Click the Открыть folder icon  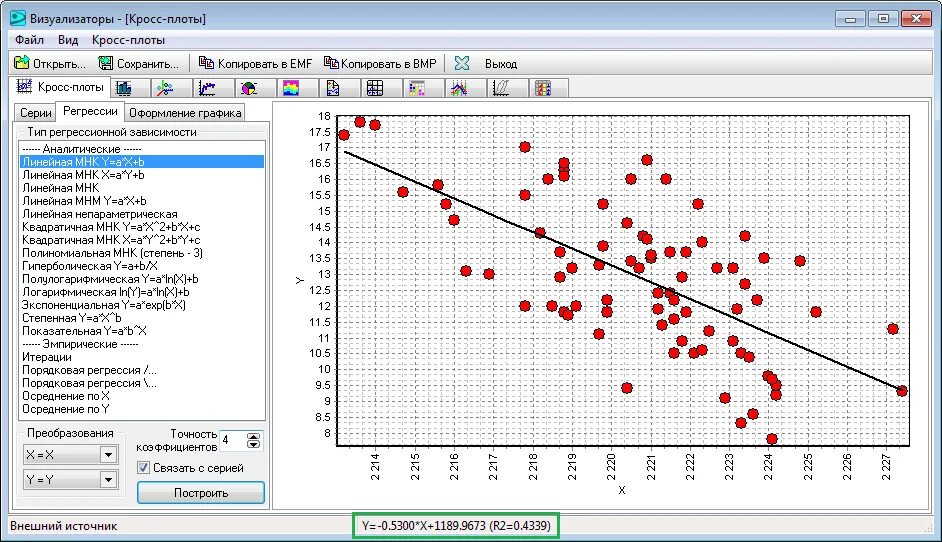[x=22, y=62]
